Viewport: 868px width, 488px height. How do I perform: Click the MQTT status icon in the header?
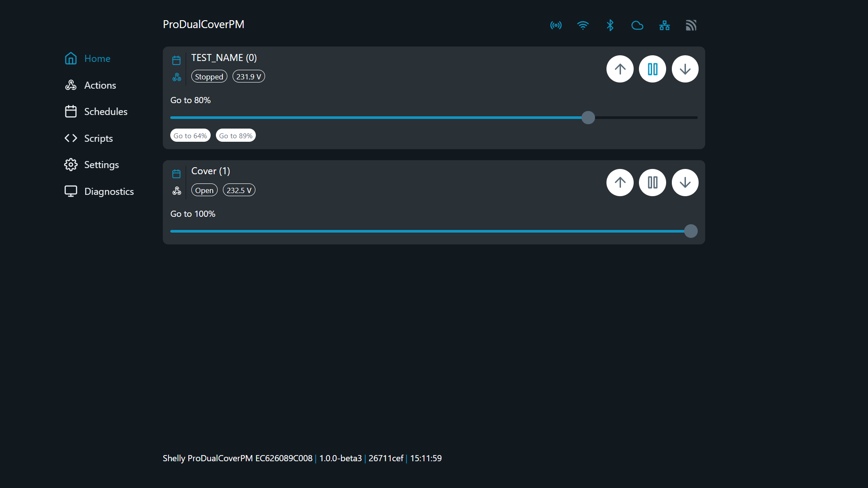[x=691, y=25]
